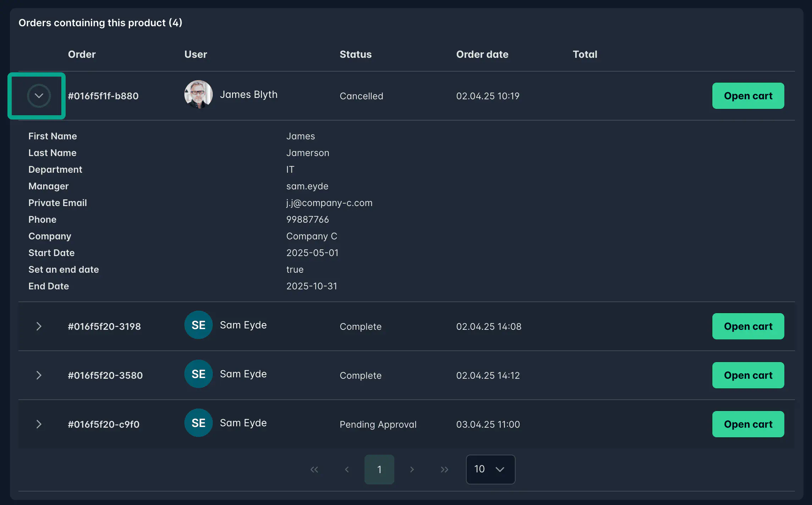Screen dimensions: 812x505
Task: Click the private email j.j@company-c.com
Action: (329, 202)
